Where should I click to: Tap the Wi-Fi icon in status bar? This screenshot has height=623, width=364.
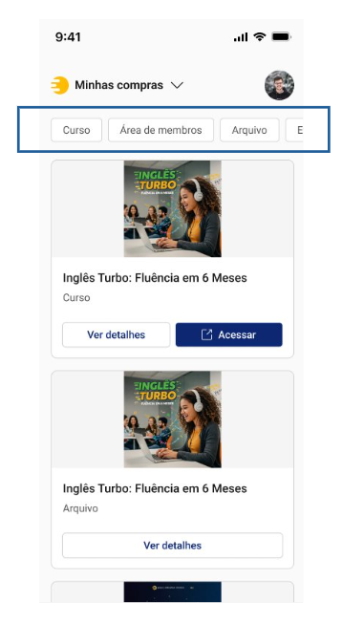260,37
